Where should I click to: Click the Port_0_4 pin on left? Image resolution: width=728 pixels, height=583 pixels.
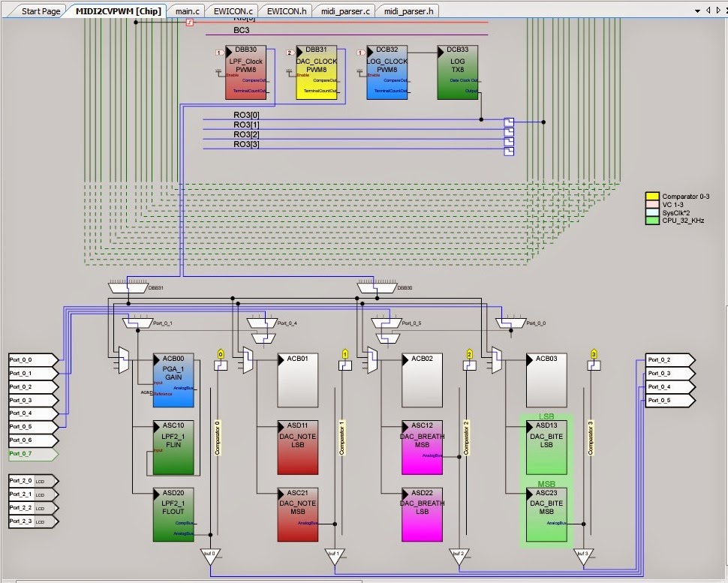tap(34, 413)
